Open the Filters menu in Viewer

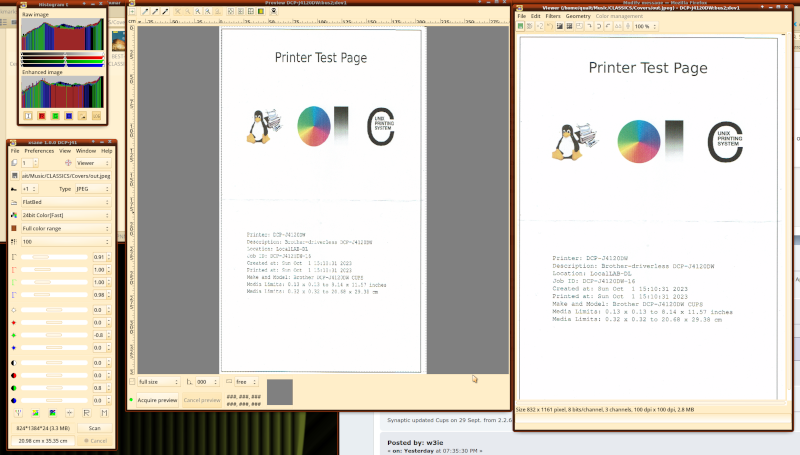553,16
